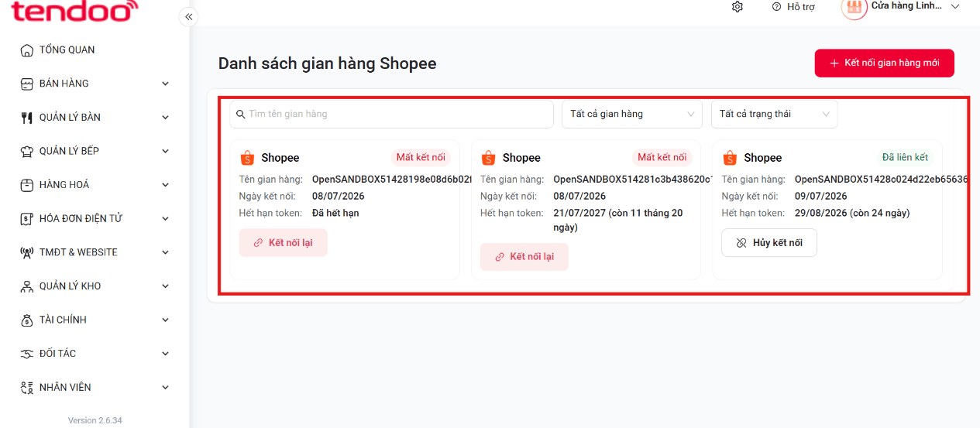The image size is (980, 428).
Task: Click Shopee logo on first store card
Action: [x=247, y=158]
